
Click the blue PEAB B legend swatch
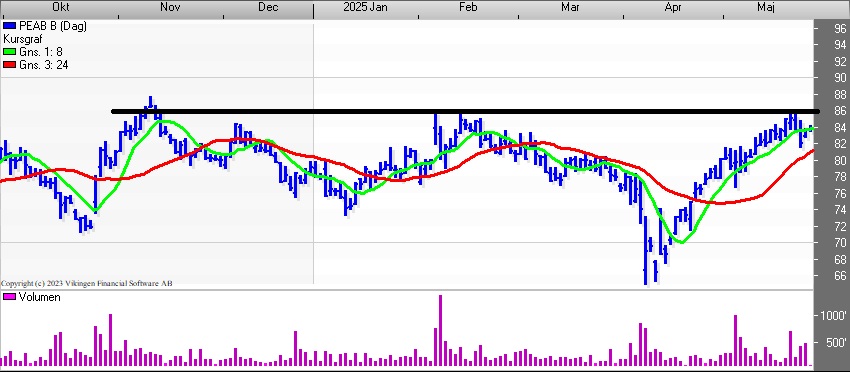pos(10,26)
